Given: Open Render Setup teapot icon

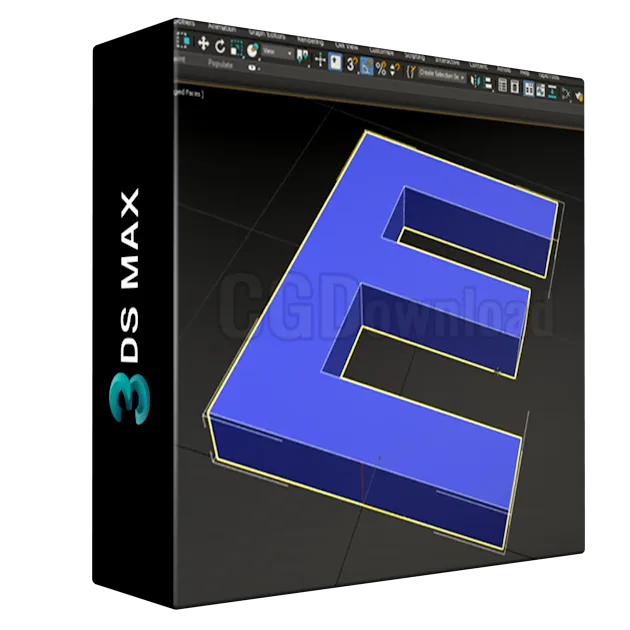Looking at the screenshot, I should pyautogui.click(x=579, y=96).
